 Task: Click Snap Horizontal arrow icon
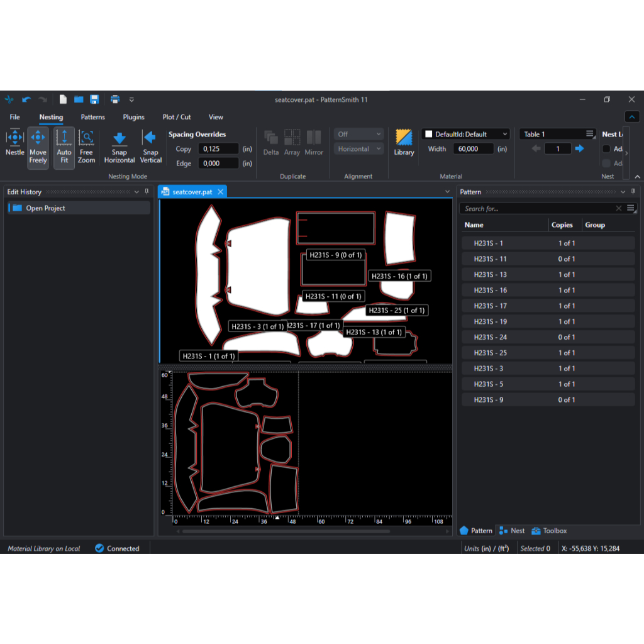pos(119,138)
